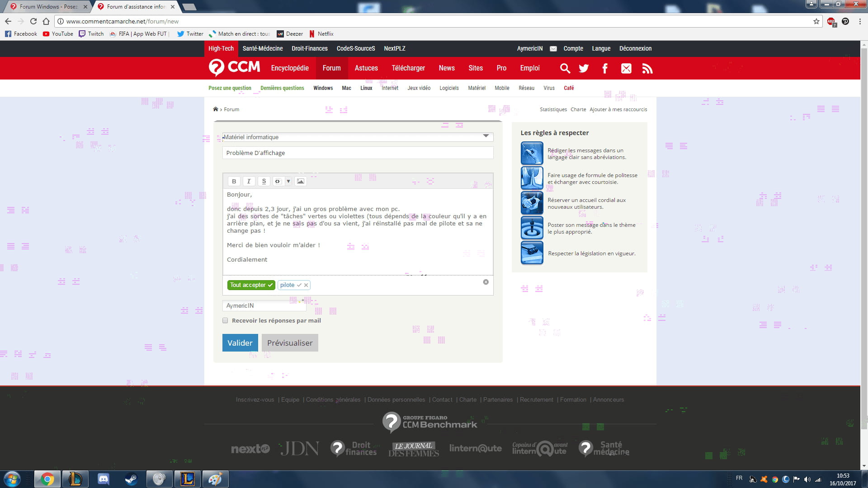This screenshot has height=488, width=868.
Task: Open the Langue menu in the top bar
Action: coord(601,49)
